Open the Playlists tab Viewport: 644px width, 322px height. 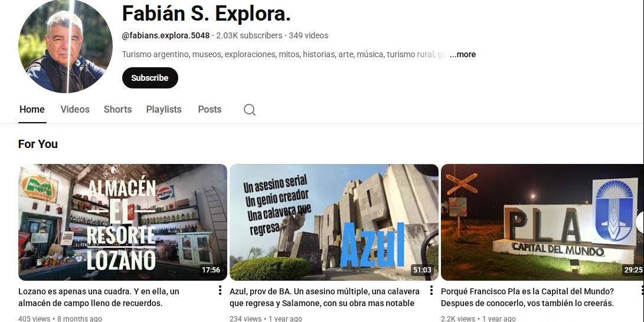tap(164, 110)
